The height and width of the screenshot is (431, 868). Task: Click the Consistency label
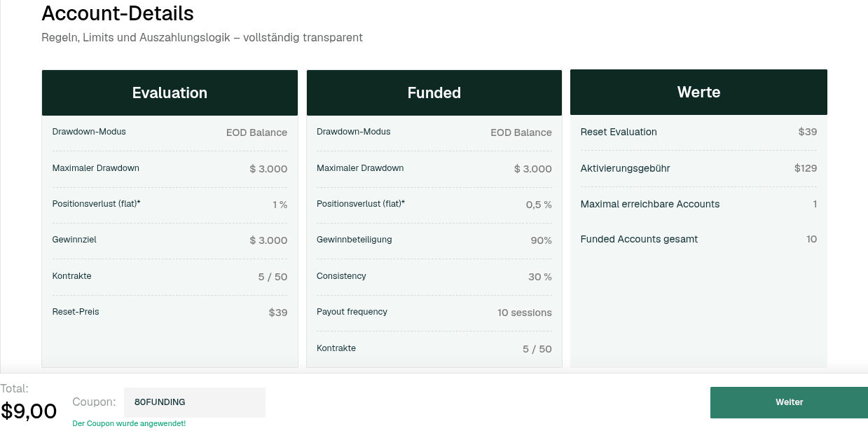pos(341,276)
